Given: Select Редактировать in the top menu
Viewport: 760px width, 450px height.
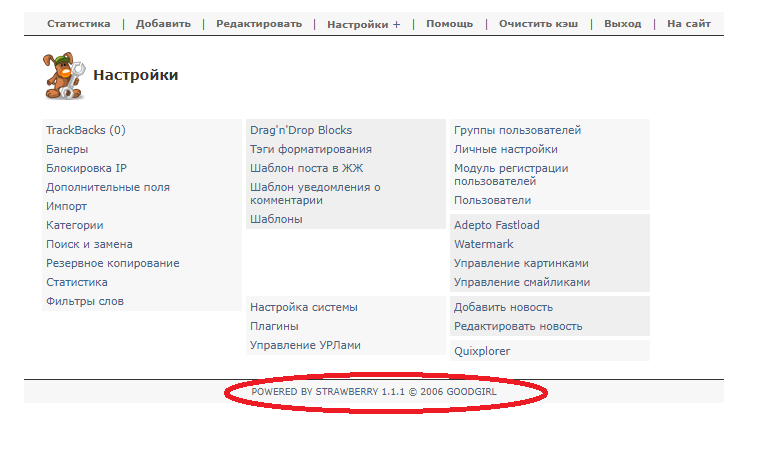Looking at the screenshot, I should click(259, 24).
